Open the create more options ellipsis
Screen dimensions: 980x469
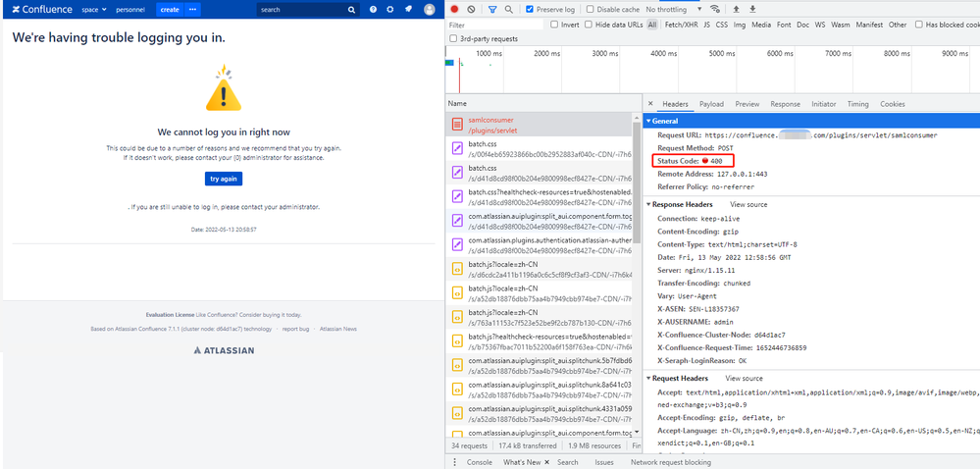click(x=192, y=10)
